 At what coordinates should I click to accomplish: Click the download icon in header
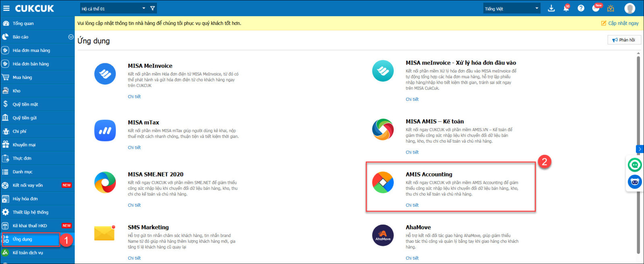click(x=551, y=8)
